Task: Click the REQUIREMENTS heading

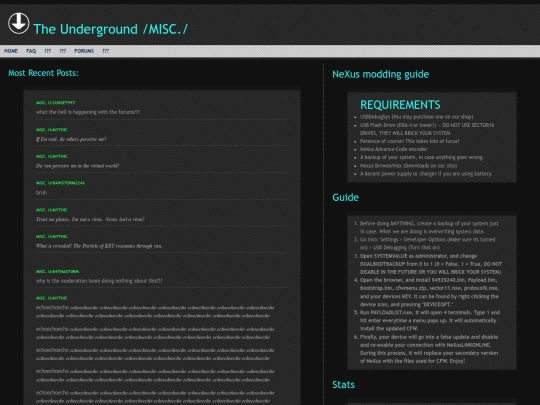Action: click(x=400, y=105)
